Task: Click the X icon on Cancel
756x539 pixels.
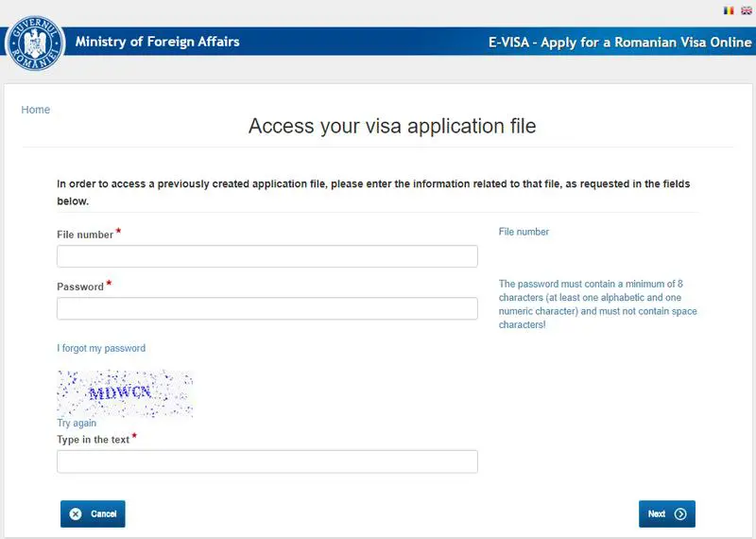Action: tap(76, 513)
